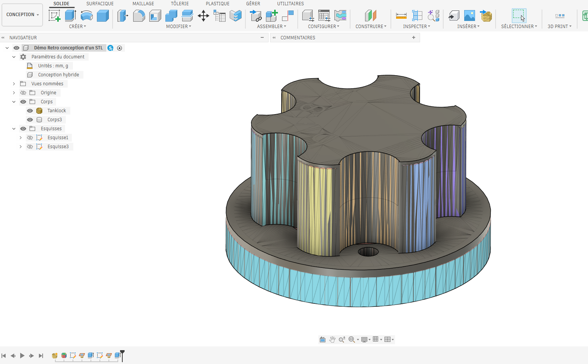
Task: Open the Change Parameters table icon
Action: [219, 16]
